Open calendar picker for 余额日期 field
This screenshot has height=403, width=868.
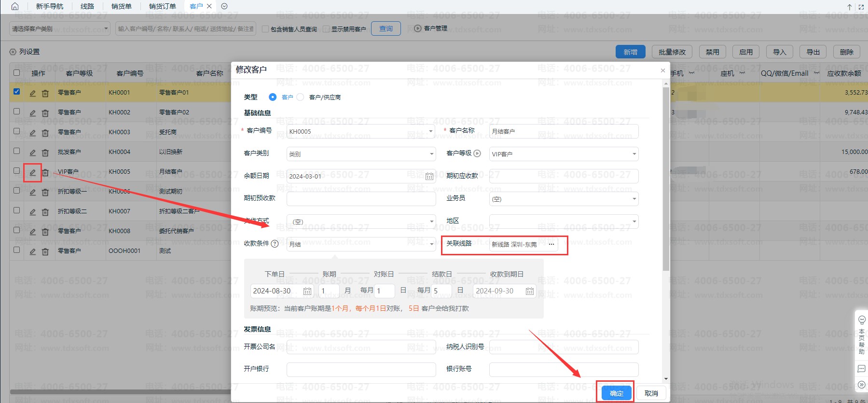coord(429,176)
